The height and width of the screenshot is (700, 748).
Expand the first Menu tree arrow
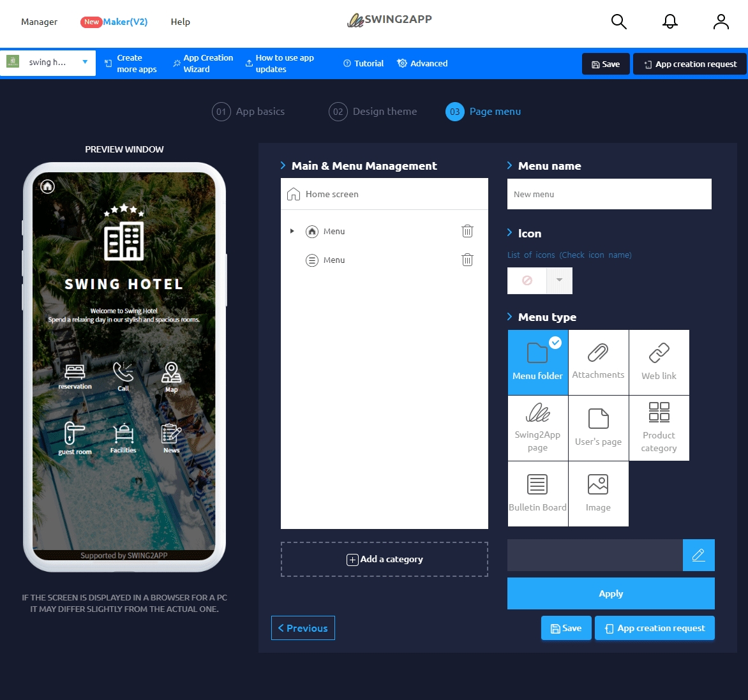point(292,231)
